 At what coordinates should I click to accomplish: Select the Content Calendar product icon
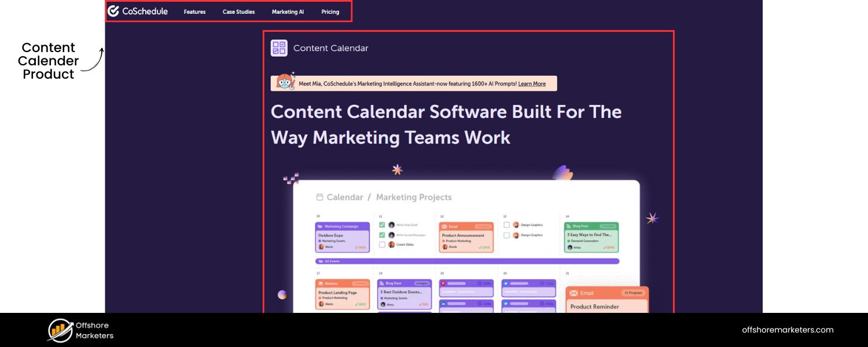coord(279,48)
